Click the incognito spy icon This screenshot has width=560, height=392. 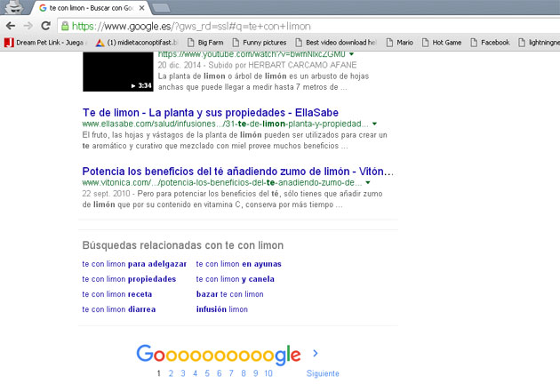coord(14,7)
